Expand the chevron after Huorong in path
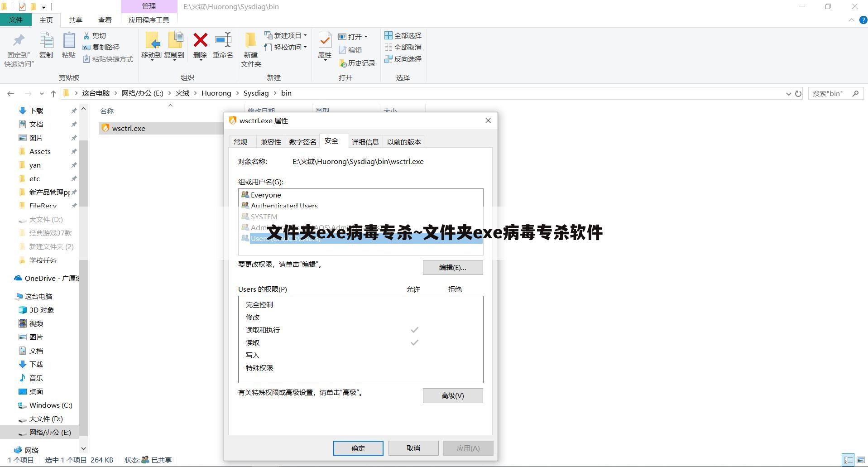 [x=237, y=93]
